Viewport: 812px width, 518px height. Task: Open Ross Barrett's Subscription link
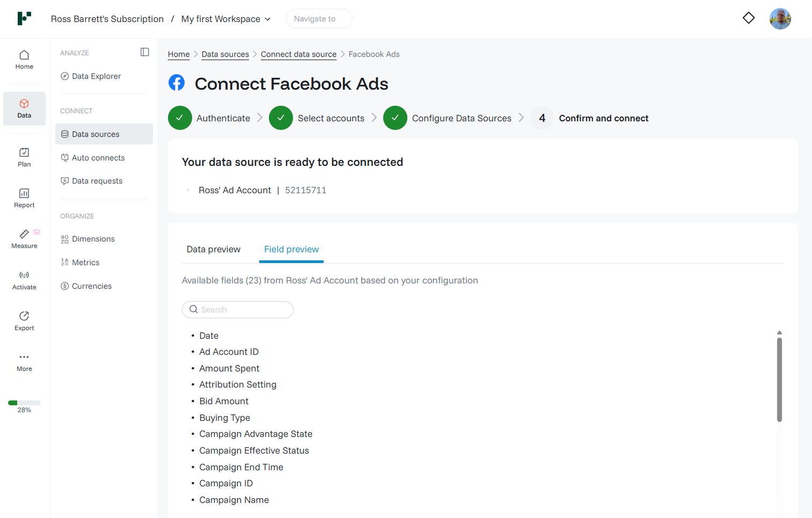coord(107,19)
